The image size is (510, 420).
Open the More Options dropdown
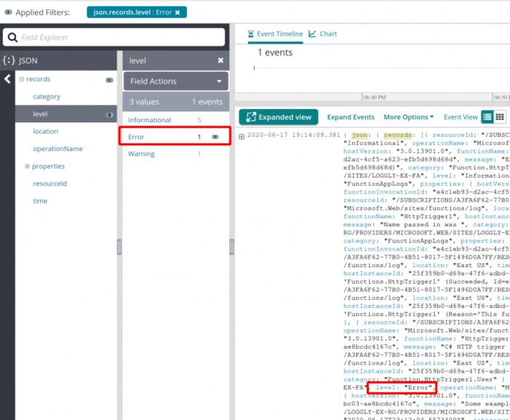tap(408, 116)
